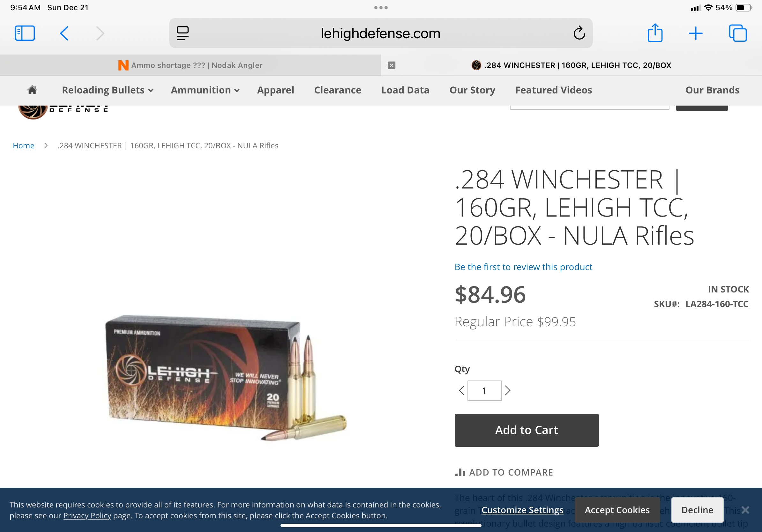The width and height of the screenshot is (762, 532).
Task: Show the tab overview
Action: pos(738,33)
